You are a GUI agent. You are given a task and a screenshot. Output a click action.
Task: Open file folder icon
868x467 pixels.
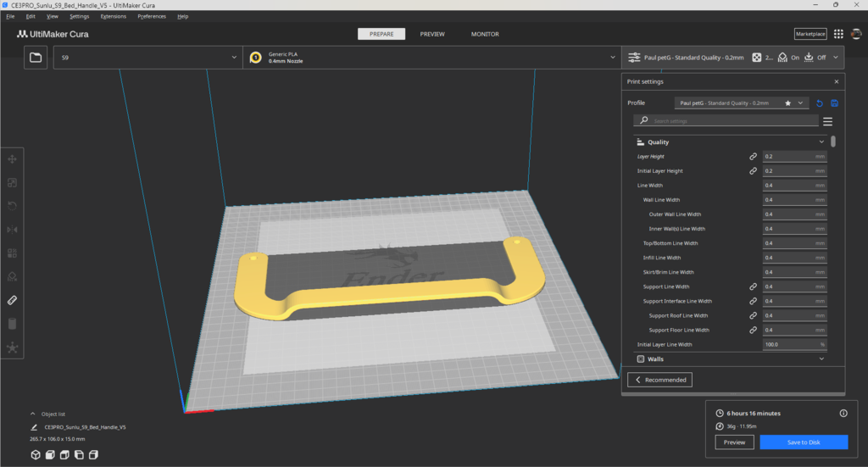36,58
